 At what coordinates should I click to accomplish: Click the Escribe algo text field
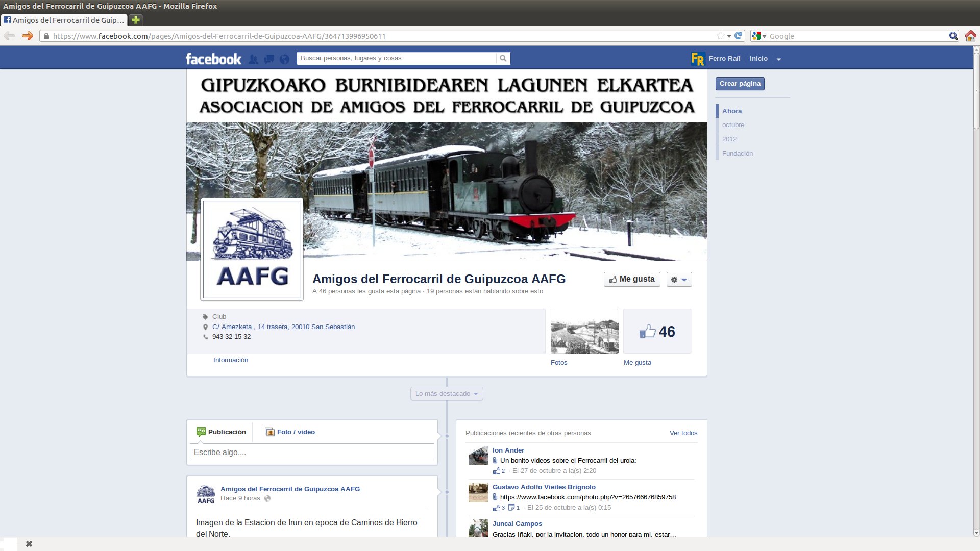(312, 453)
